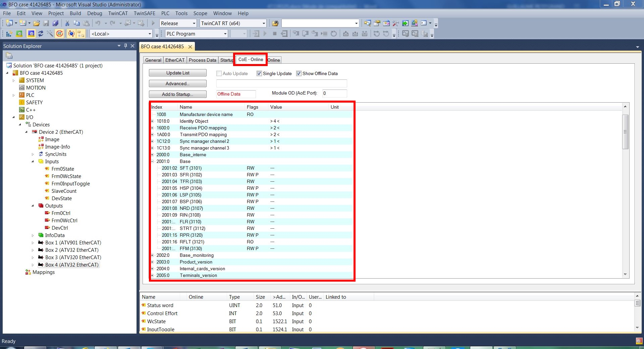Click the Add to Startup... button
This screenshot has width=644, height=349.
click(x=178, y=94)
